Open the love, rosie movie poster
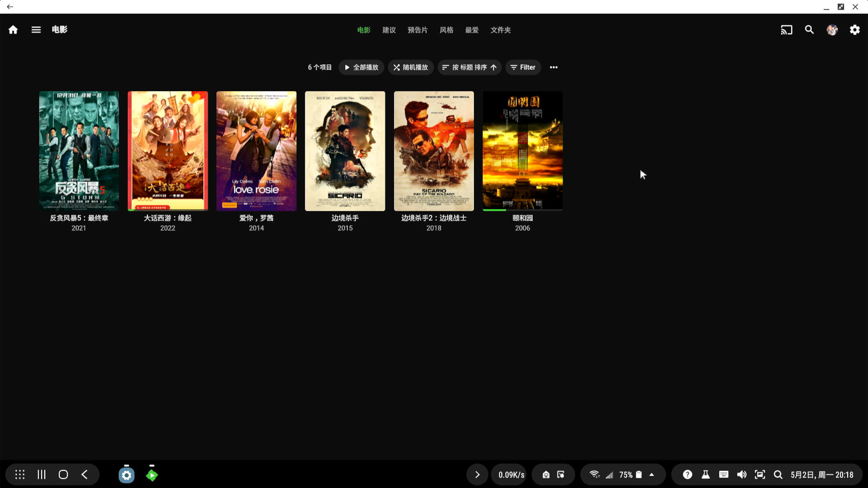Viewport: 868px width, 488px height. click(x=256, y=151)
